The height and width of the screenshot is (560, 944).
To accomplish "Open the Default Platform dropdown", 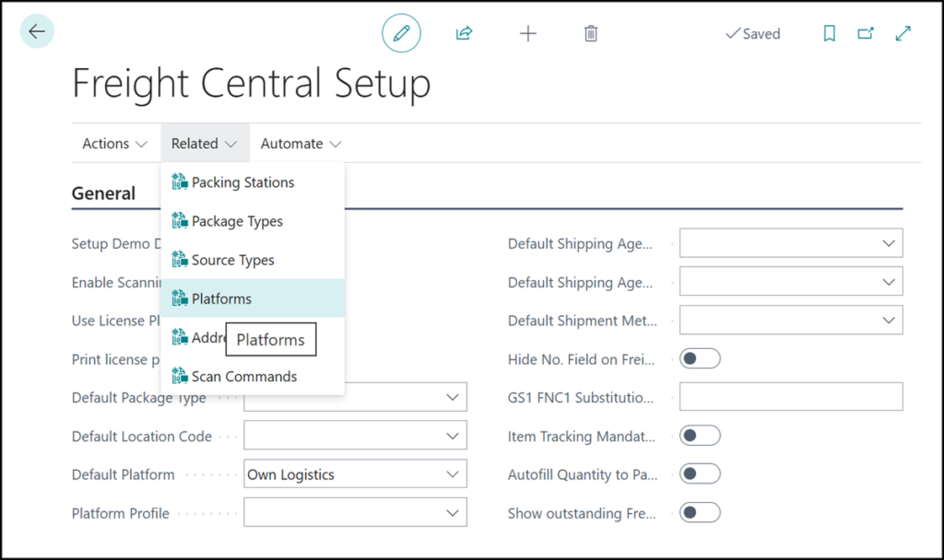I will [x=452, y=475].
